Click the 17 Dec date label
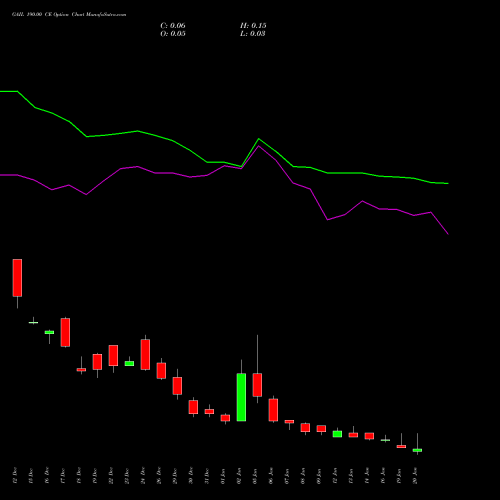This screenshot has width=500, height=500. [x=63, y=476]
